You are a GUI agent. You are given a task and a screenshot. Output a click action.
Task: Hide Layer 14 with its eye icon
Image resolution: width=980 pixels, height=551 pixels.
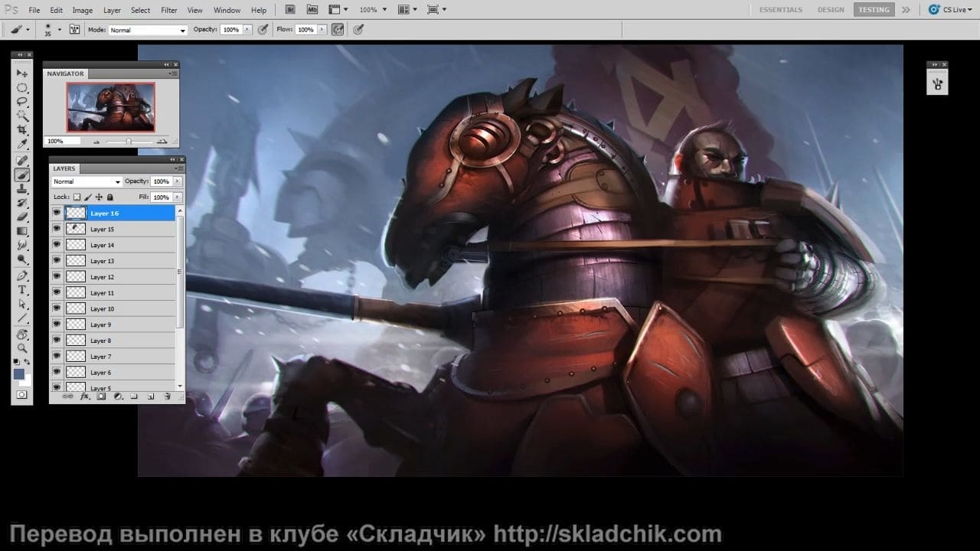pyautogui.click(x=57, y=245)
